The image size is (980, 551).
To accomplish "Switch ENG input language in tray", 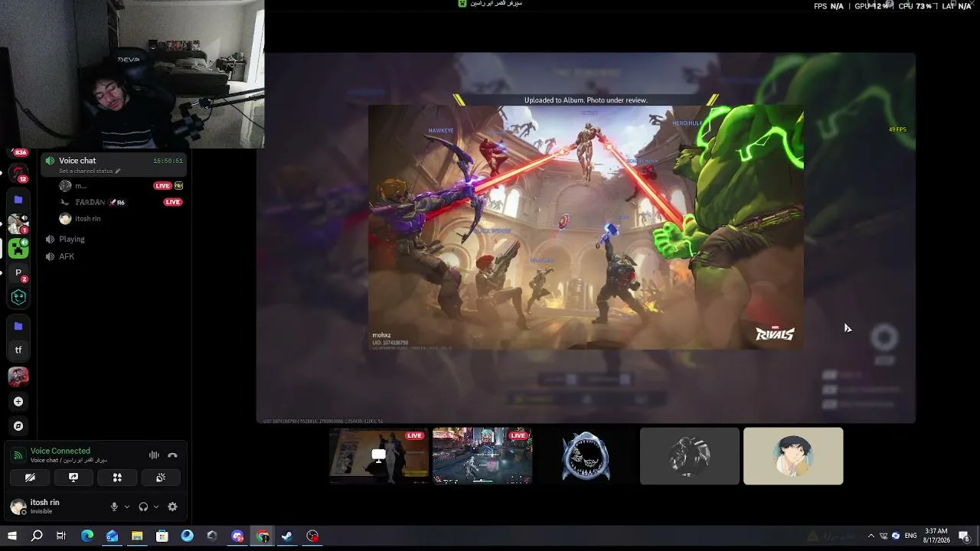I will (911, 536).
